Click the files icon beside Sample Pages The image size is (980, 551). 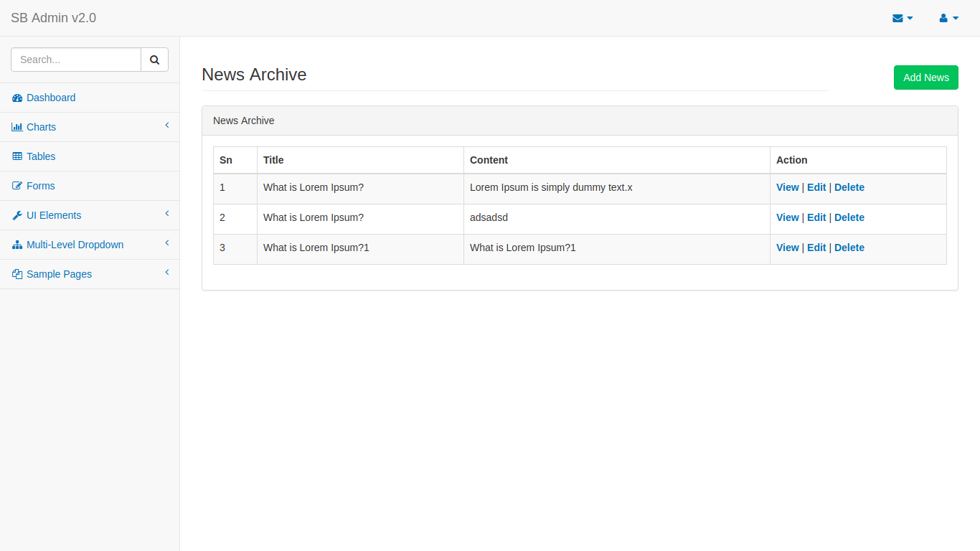[x=17, y=274]
